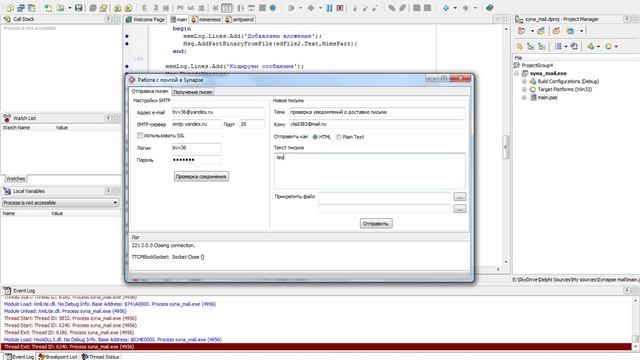Click the 'Адрес e-mail' input field
This screenshot has width=640, height=360.
pos(218,112)
